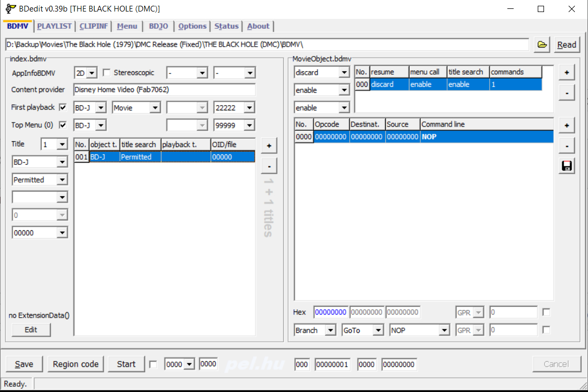Open the AppInfoBDMV 2D dropdown
588x392 pixels.
92,73
